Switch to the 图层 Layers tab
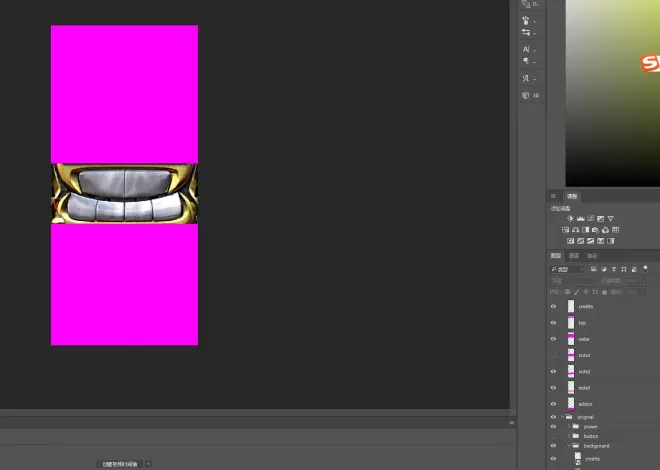 point(556,256)
